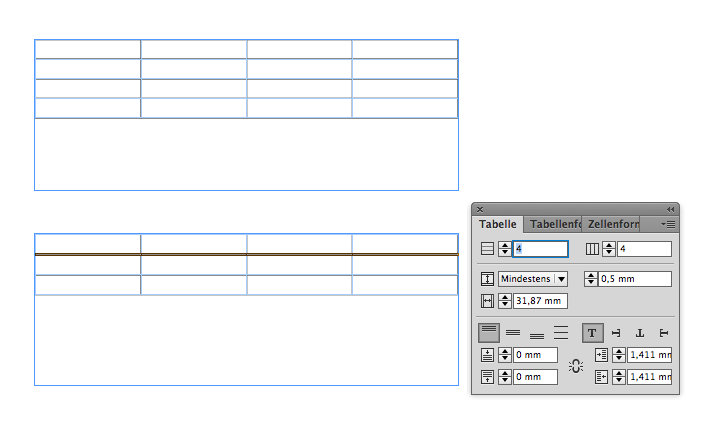711x431 pixels.
Task: Align cell content to bottom
Action: click(537, 332)
